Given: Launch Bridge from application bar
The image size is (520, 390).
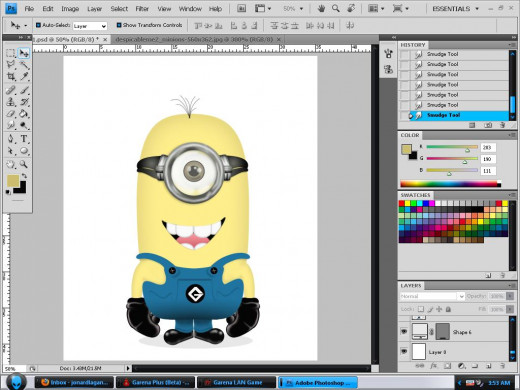Looking at the screenshot, I should (x=241, y=9).
